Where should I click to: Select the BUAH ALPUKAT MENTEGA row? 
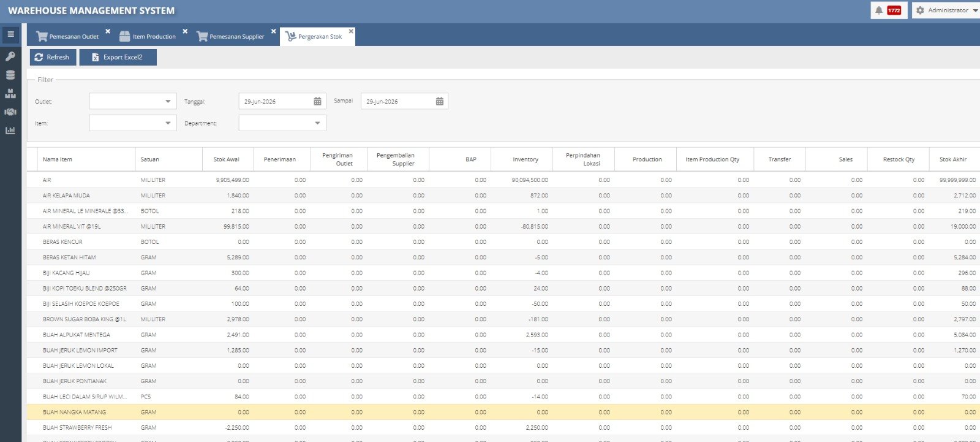point(503,335)
